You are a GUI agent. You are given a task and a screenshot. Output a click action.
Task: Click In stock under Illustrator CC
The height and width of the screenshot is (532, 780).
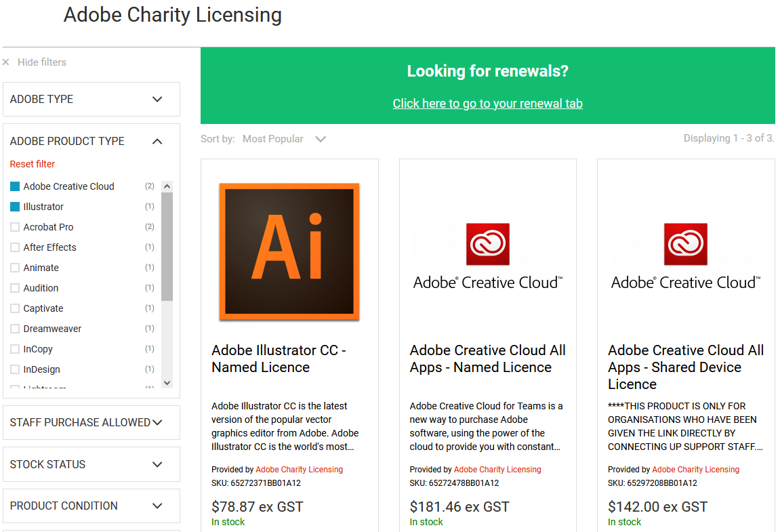click(228, 522)
